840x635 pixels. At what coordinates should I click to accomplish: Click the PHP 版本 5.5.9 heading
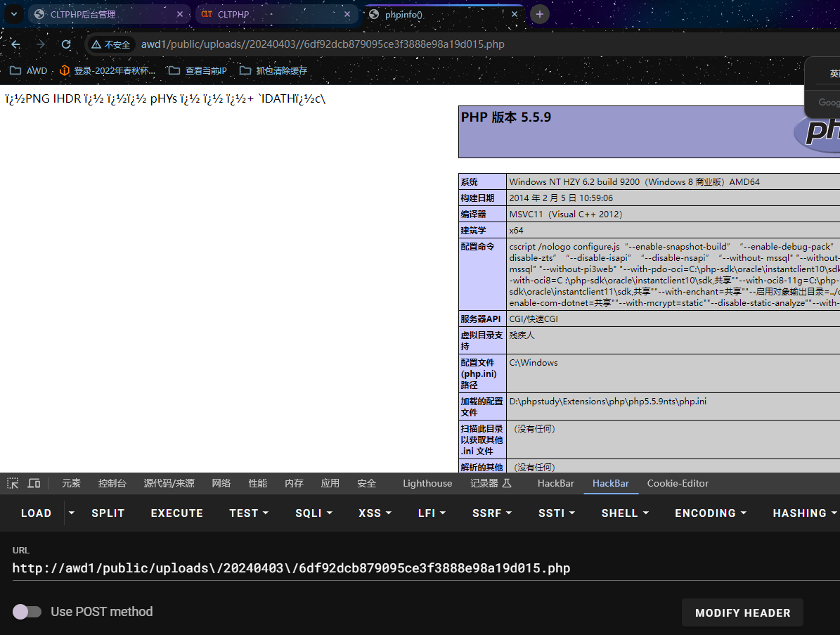[x=505, y=117]
